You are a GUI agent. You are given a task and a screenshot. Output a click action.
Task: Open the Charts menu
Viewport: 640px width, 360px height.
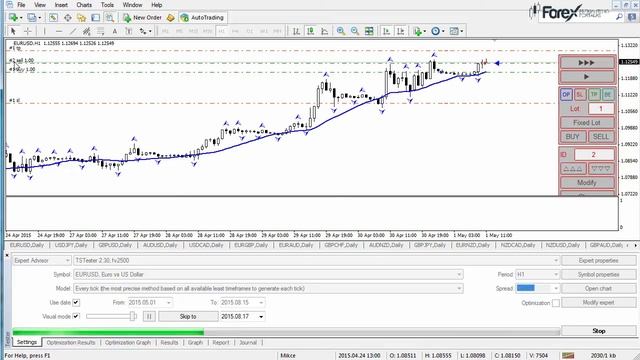coord(84,5)
